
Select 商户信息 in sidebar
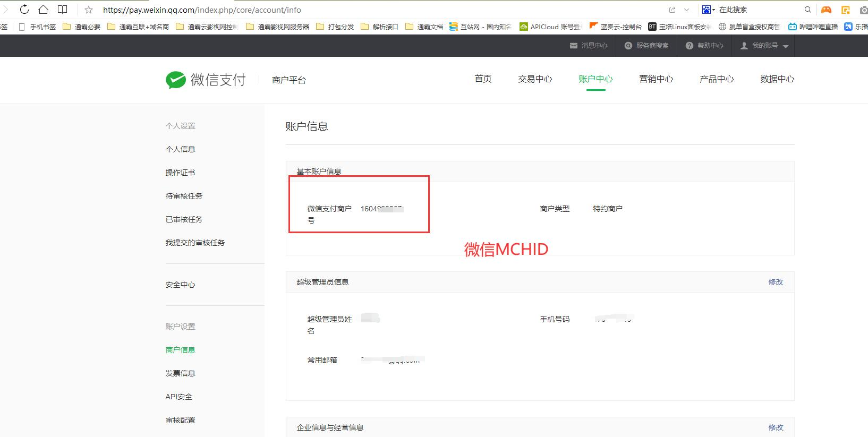[x=180, y=350]
